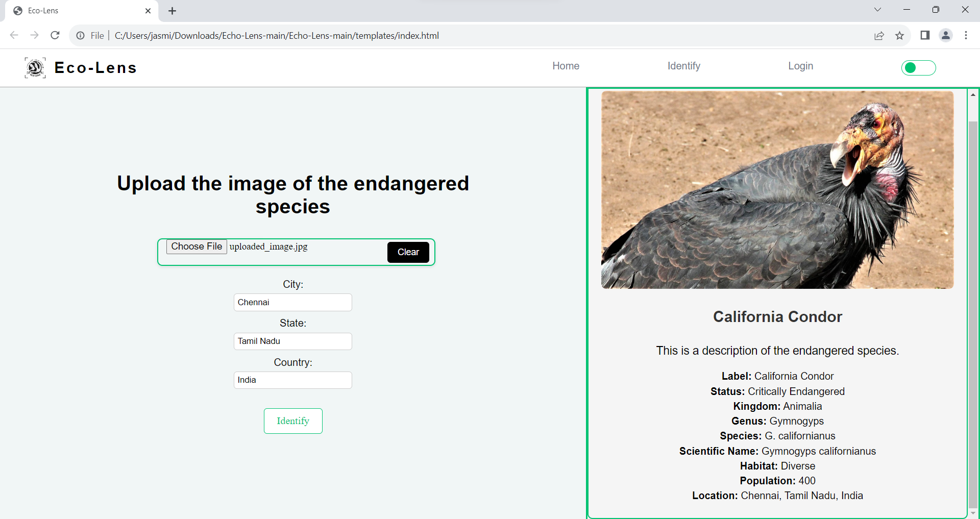This screenshot has height=519, width=980.
Task: Close the Eco-Lens tab
Action: point(148,11)
